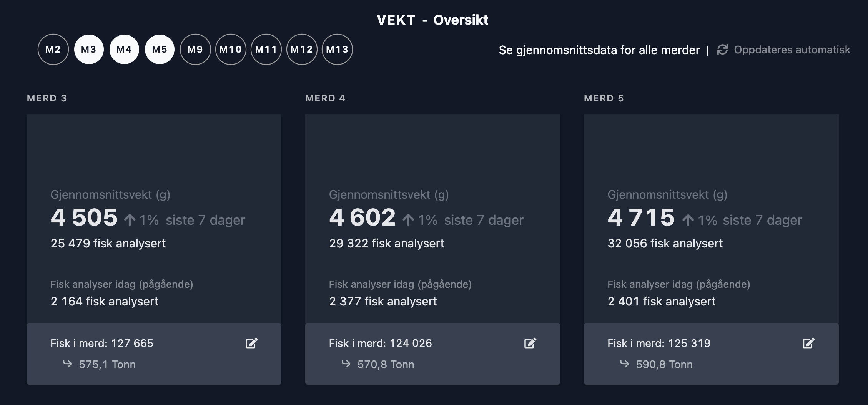Click the Merd 3 average weight 4 505
868x405 pixels.
84,217
